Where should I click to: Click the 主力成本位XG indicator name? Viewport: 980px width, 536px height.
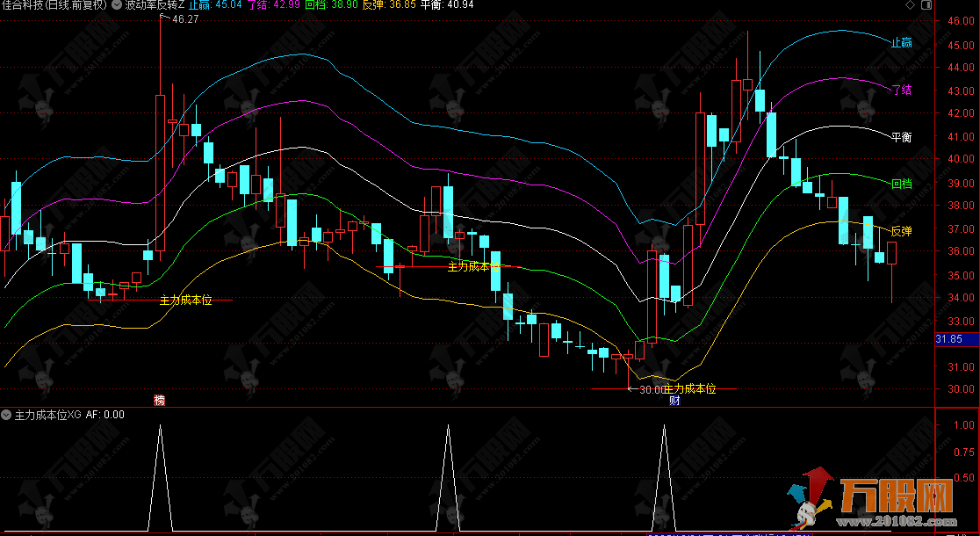coord(47,414)
